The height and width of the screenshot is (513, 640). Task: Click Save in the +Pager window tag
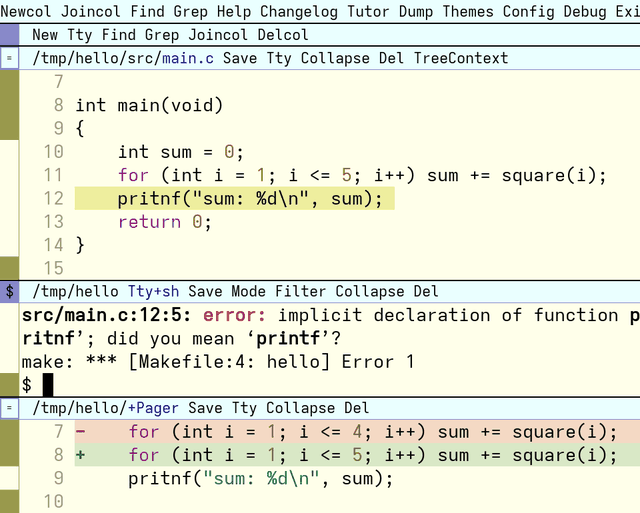click(x=205, y=408)
